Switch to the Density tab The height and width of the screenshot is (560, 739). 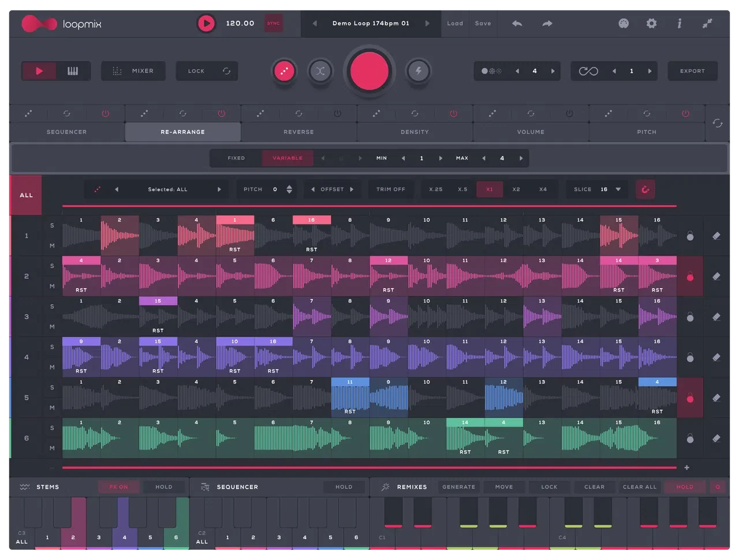pos(415,132)
